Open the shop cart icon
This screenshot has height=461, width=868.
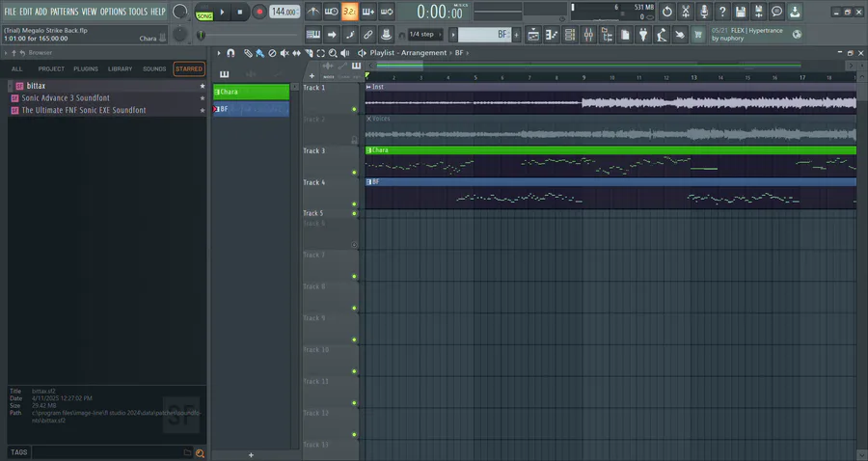(x=698, y=35)
